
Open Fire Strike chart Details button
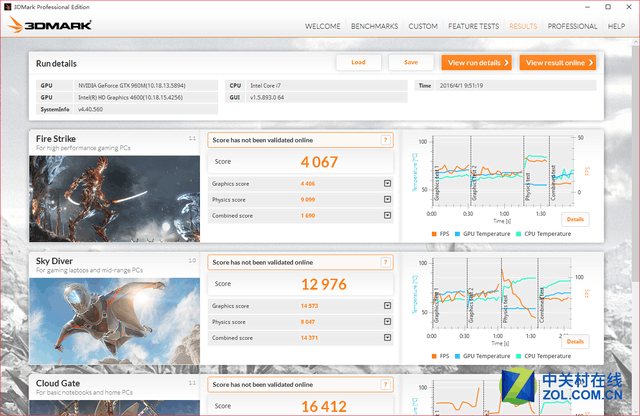[575, 219]
